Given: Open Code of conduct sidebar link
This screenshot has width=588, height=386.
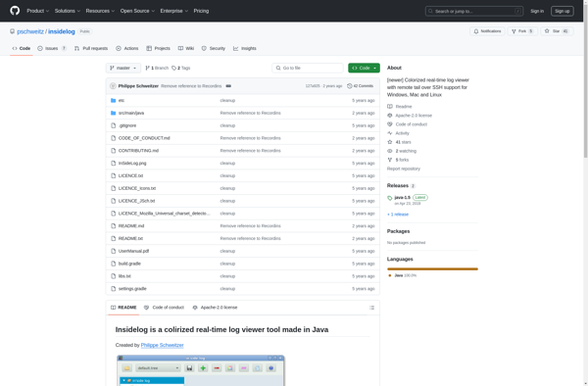Looking at the screenshot, I should [408, 124].
